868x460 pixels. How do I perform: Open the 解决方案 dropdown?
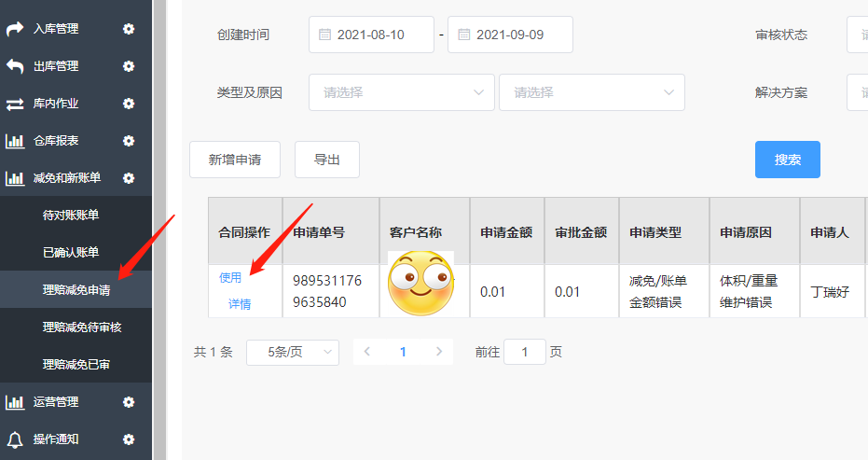tap(858, 92)
